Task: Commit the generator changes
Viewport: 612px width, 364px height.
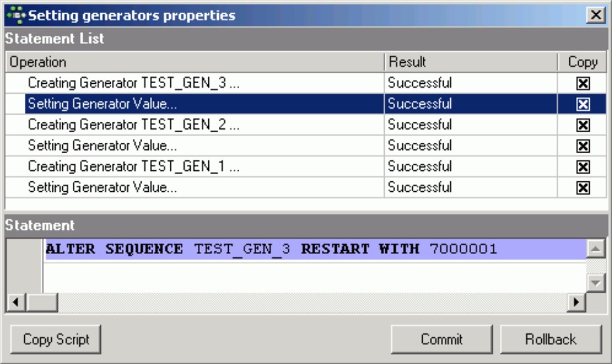Action: coord(441,339)
